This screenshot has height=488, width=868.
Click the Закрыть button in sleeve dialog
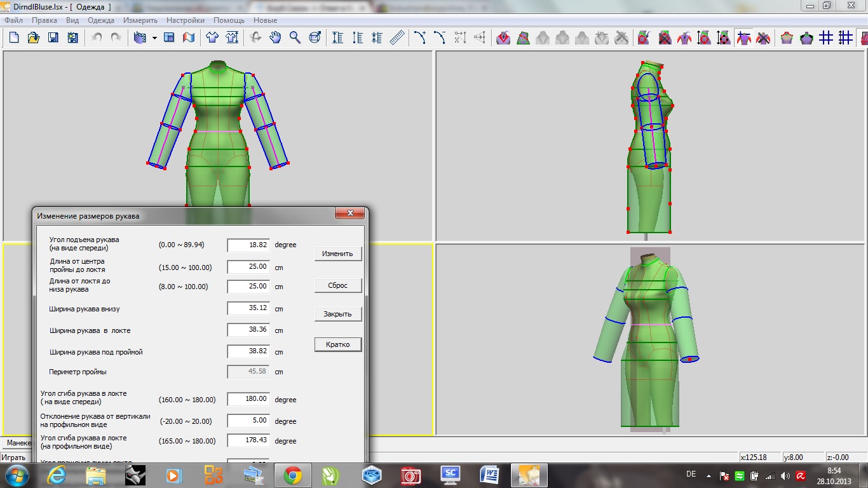(x=338, y=314)
